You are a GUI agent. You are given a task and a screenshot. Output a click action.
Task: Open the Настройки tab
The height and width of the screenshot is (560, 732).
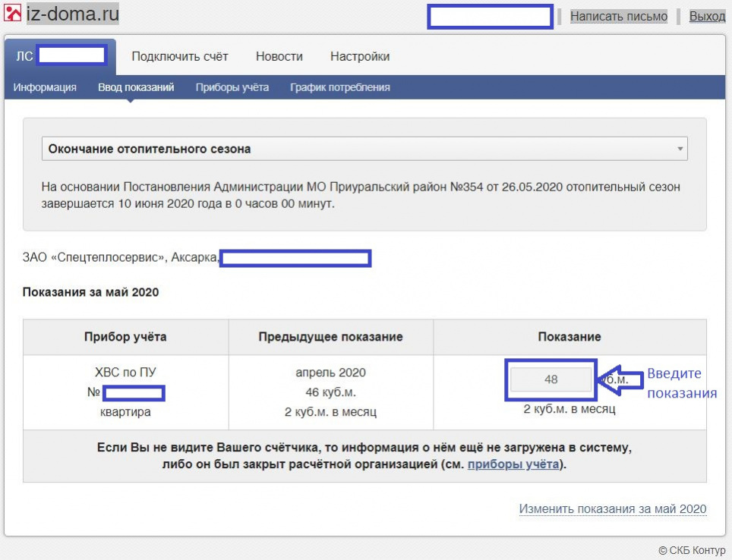[360, 56]
